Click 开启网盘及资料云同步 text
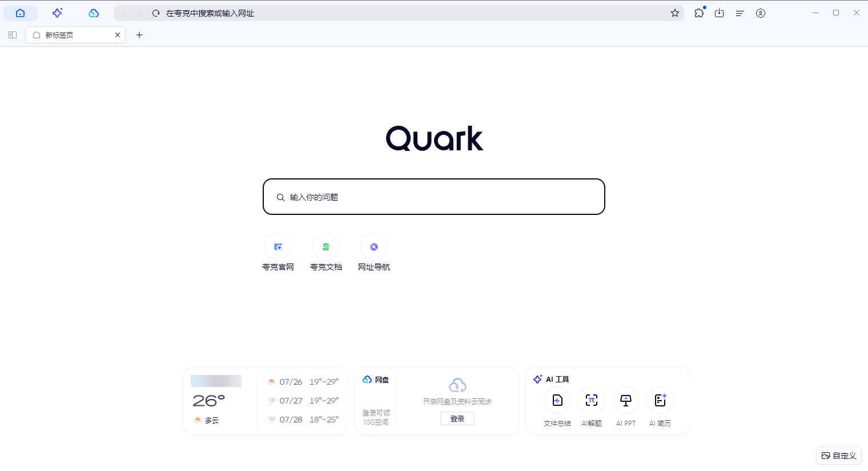Viewport: 868px width, 471px height. 457,401
